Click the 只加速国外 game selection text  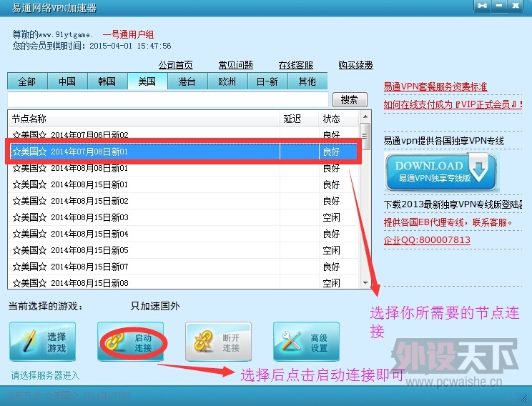(155, 306)
